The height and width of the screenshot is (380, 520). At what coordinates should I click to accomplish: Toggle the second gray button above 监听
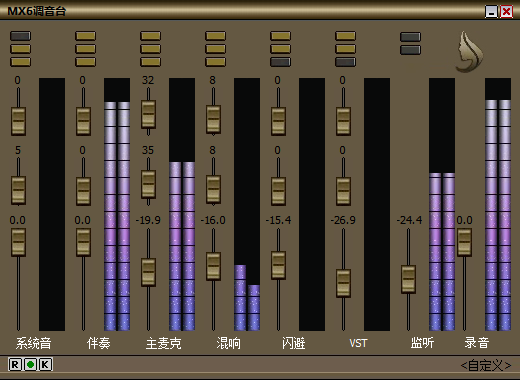point(410,50)
